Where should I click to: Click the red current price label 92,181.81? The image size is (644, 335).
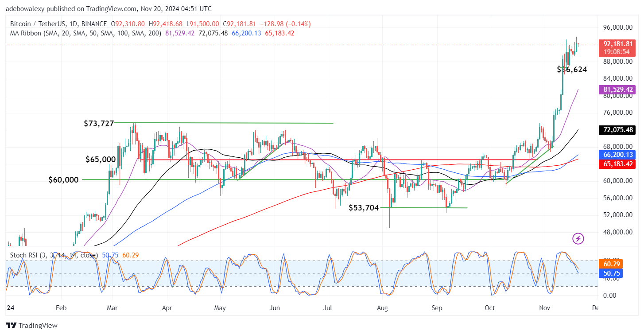pyautogui.click(x=617, y=44)
